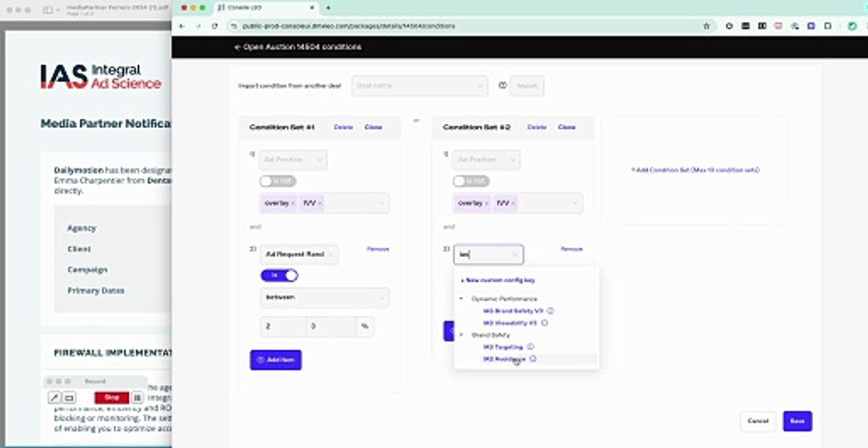Click Delete link for Condition Set #1

(x=343, y=127)
